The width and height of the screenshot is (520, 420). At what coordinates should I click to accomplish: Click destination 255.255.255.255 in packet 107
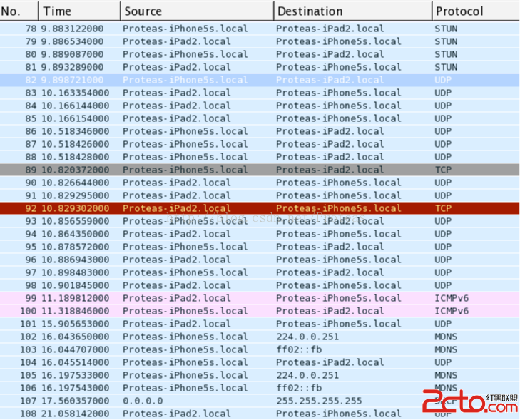pyautogui.click(x=319, y=401)
